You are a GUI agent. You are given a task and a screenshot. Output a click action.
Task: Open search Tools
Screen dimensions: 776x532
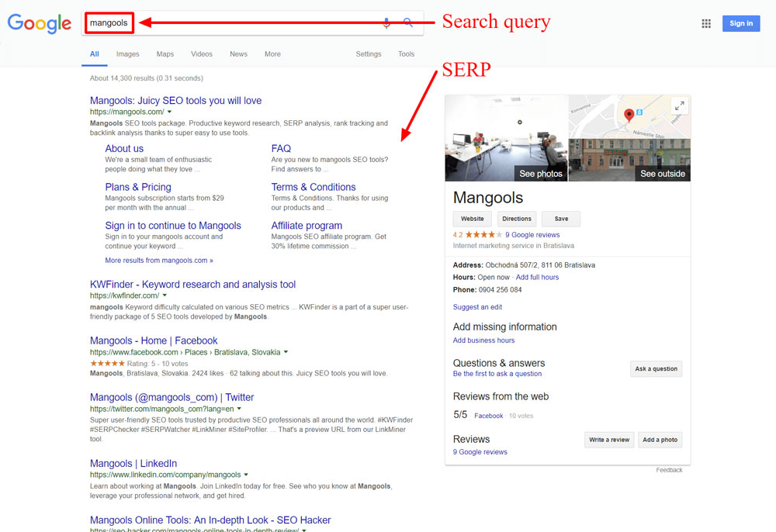tap(406, 54)
